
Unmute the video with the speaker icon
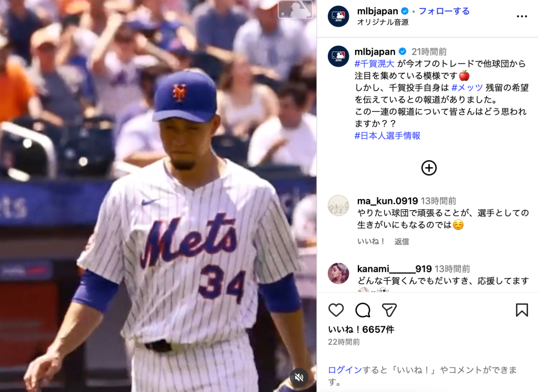(x=299, y=378)
